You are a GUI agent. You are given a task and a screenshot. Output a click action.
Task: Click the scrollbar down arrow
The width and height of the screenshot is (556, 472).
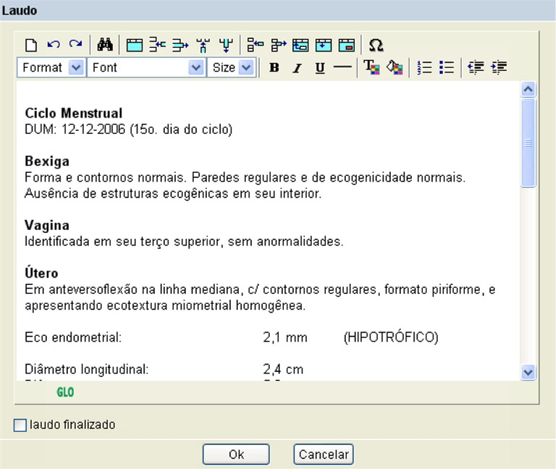[x=528, y=372]
